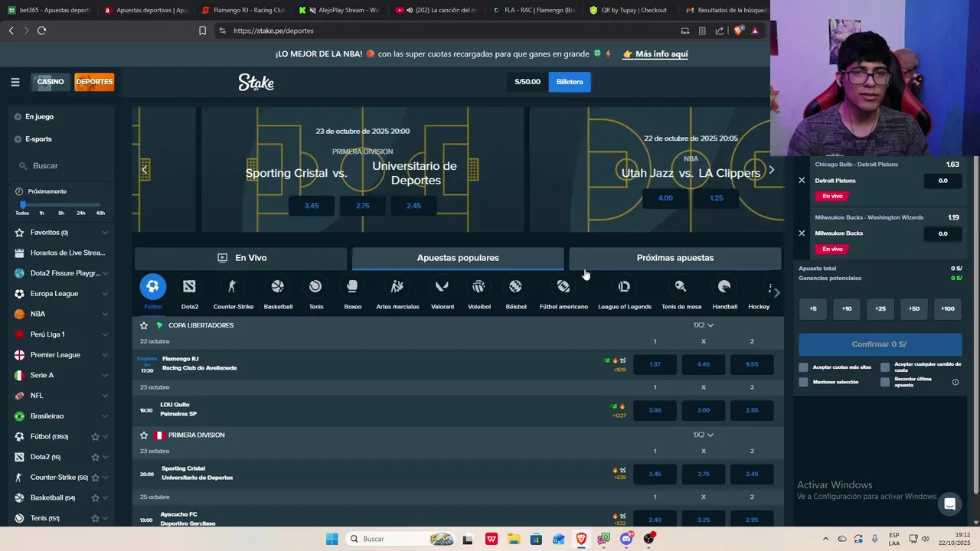Switch to the En Vivo tab
980x551 pixels.
(241, 258)
